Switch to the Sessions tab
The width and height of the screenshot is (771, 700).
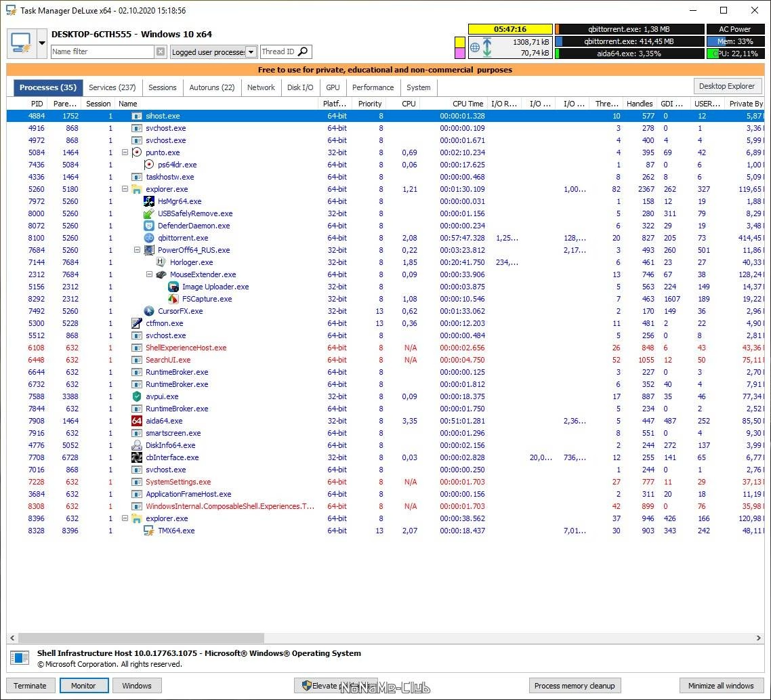[x=163, y=87]
